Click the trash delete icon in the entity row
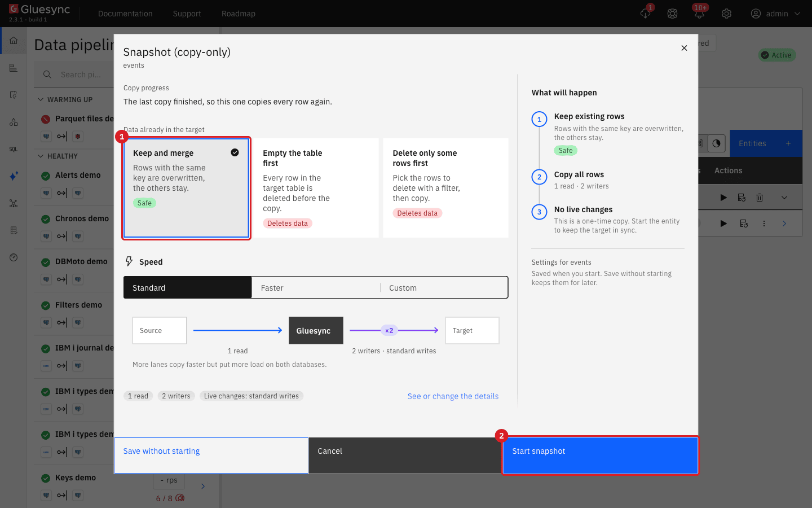 coord(760,198)
